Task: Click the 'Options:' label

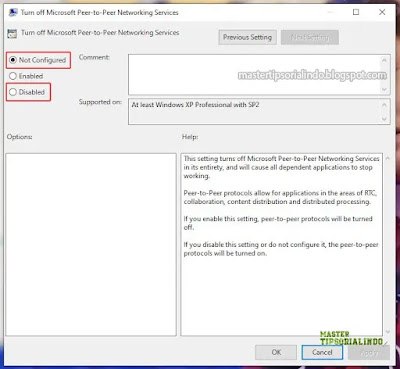Action: tap(20, 137)
